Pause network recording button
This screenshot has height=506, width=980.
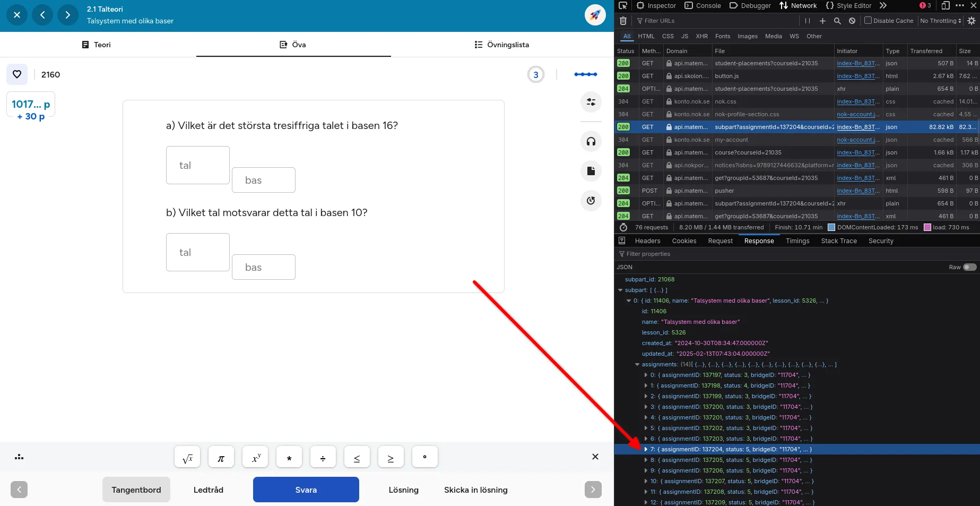pos(808,21)
